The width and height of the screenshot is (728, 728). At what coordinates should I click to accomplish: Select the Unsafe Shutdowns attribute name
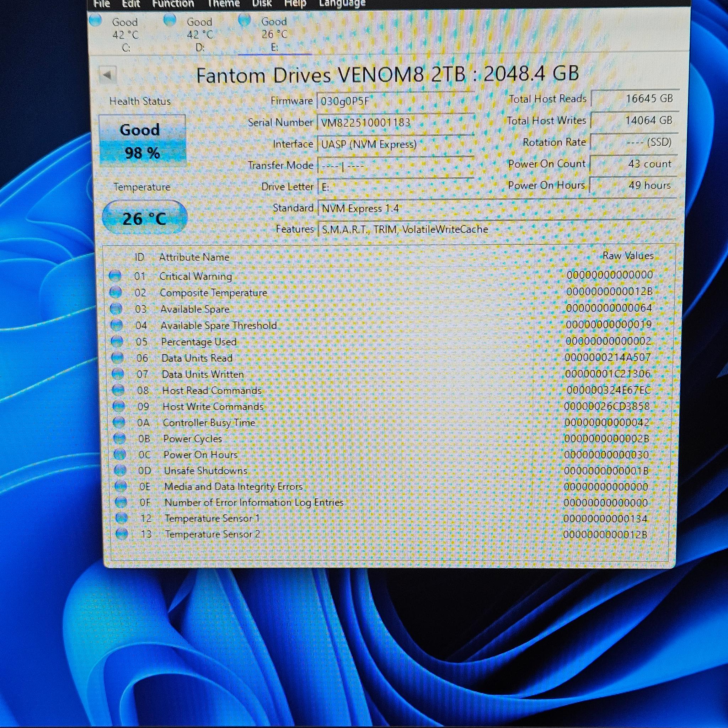pos(206,471)
